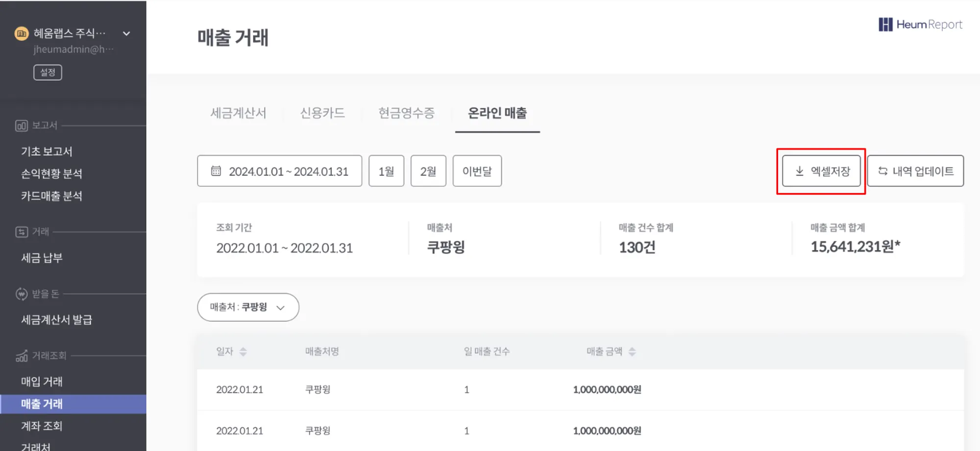
Task: Click the company avatar icon in sidebar
Action: [22, 33]
